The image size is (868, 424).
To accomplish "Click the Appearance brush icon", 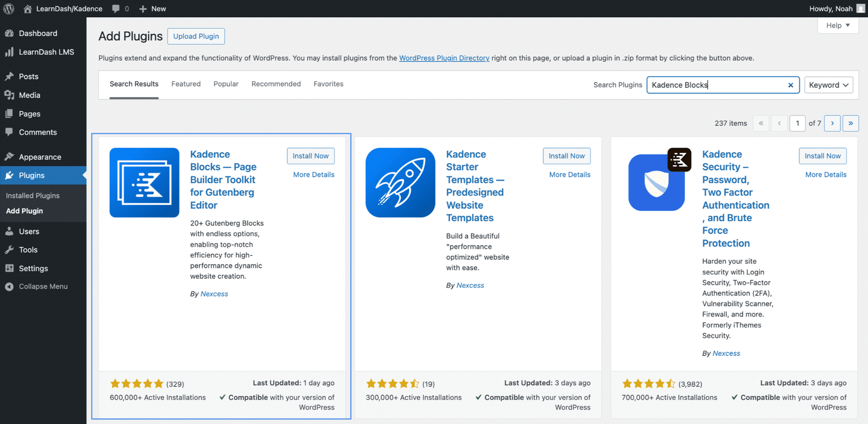I will 9,157.
